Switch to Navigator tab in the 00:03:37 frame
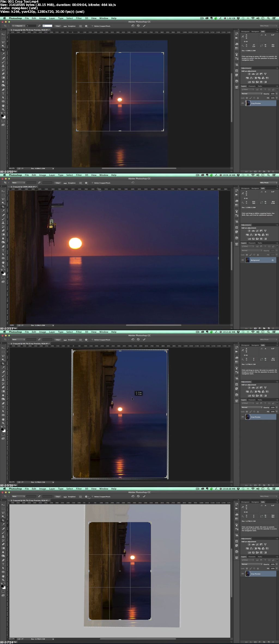 (255, 188)
